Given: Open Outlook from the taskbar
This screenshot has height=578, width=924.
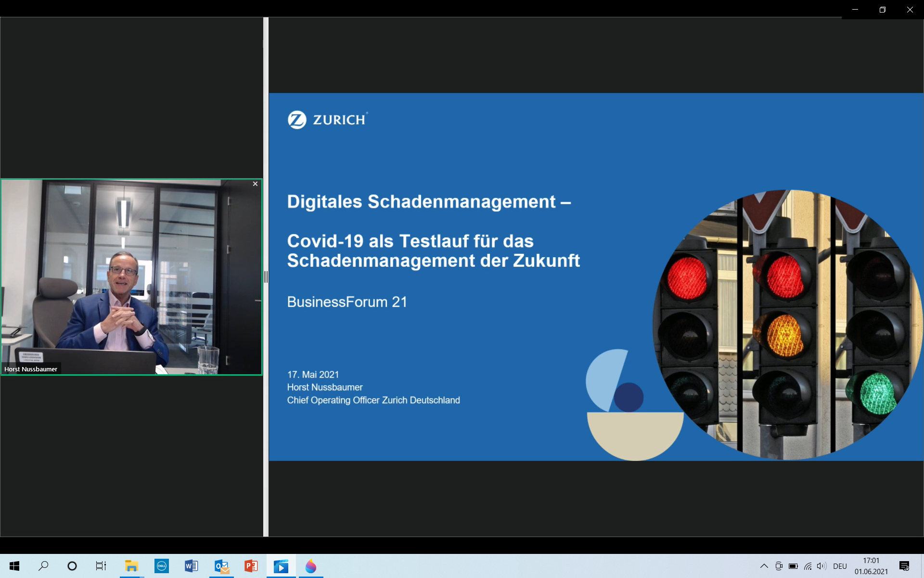Looking at the screenshot, I should 221,566.
